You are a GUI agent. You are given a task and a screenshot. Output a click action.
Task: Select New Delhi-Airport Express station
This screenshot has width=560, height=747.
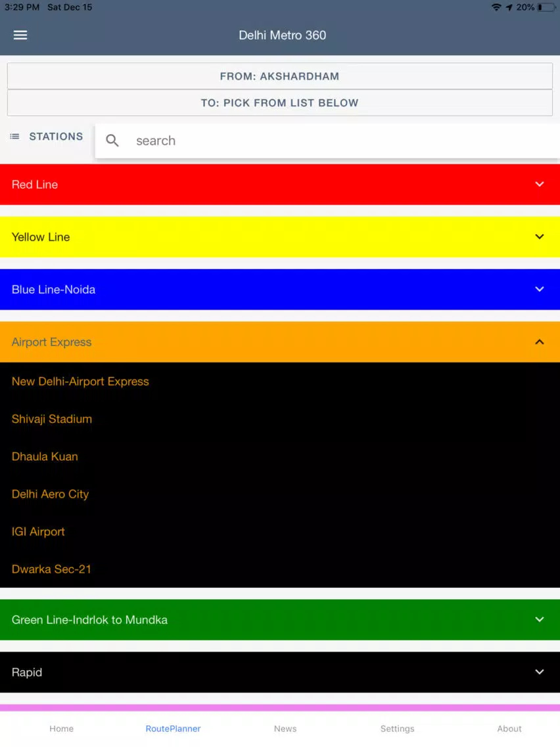[x=80, y=381]
